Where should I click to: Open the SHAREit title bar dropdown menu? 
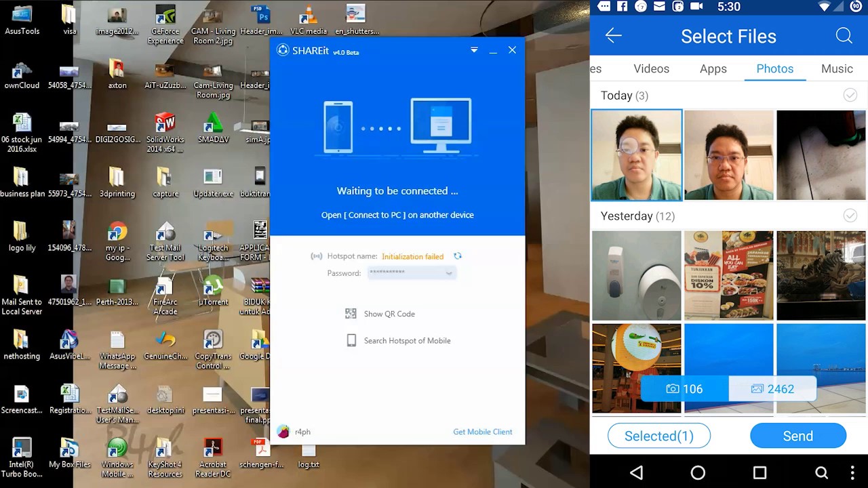[474, 50]
